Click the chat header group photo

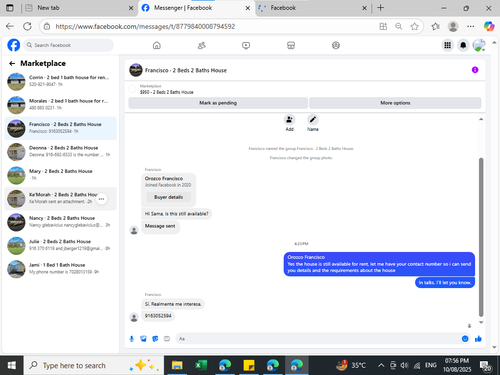pyautogui.click(x=136, y=70)
